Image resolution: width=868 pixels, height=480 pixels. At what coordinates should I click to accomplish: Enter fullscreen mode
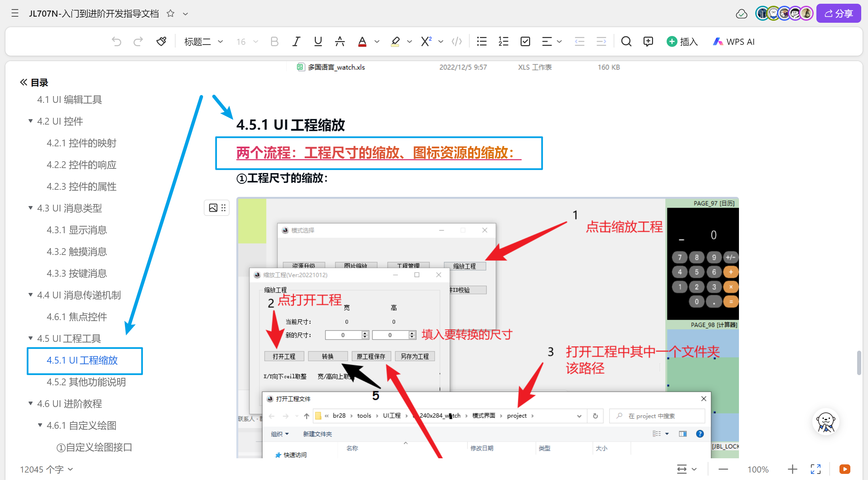click(816, 469)
